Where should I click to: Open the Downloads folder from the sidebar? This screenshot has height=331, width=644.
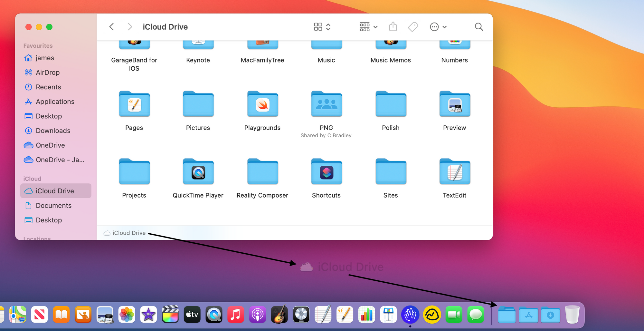[x=53, y=131]
